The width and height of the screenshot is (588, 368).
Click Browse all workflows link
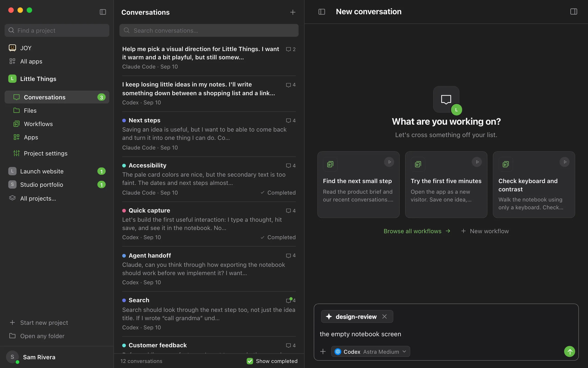point(417,231)
